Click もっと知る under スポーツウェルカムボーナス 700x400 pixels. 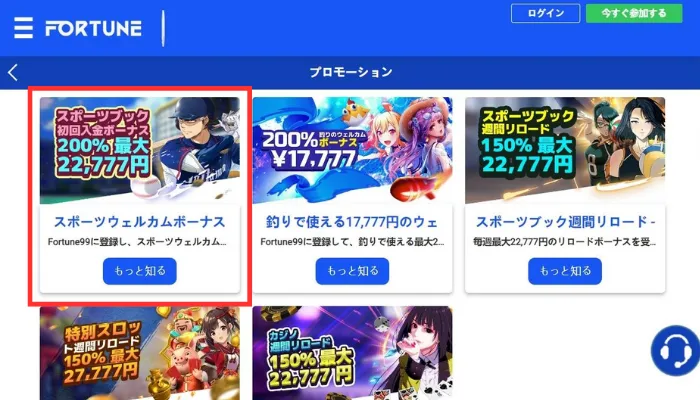(140, 271)
